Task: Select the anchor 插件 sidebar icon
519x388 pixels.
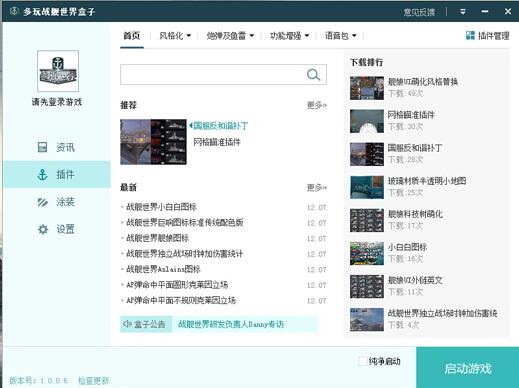Action: [x=42, y=175]
